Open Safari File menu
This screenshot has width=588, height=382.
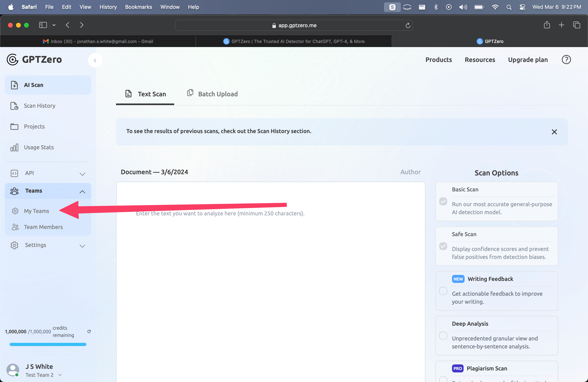point(49,7)
